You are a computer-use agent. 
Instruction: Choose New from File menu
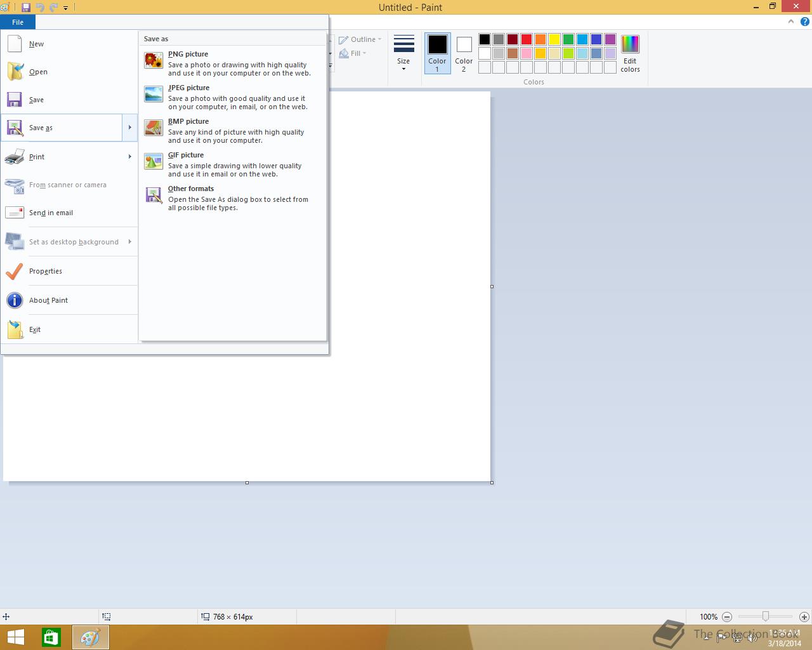tap(69, 44)
